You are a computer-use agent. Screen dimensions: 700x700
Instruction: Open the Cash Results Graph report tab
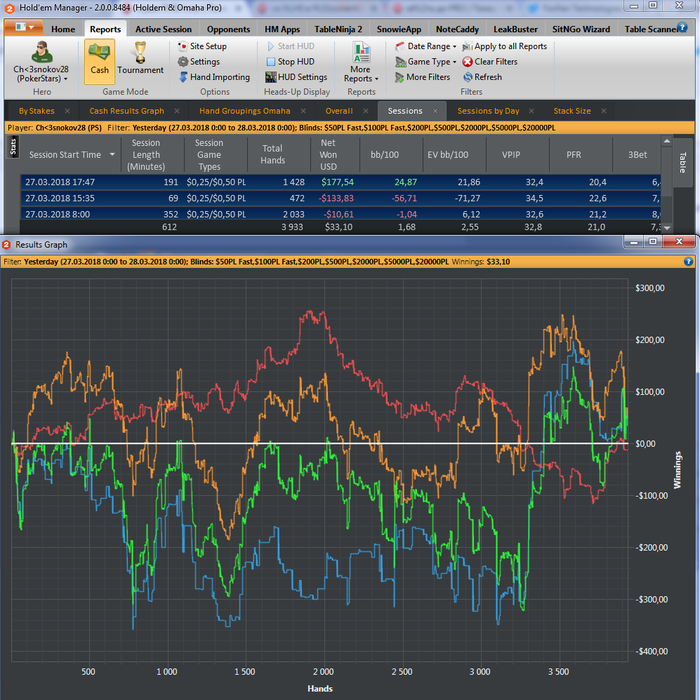(x=127, y=111)
